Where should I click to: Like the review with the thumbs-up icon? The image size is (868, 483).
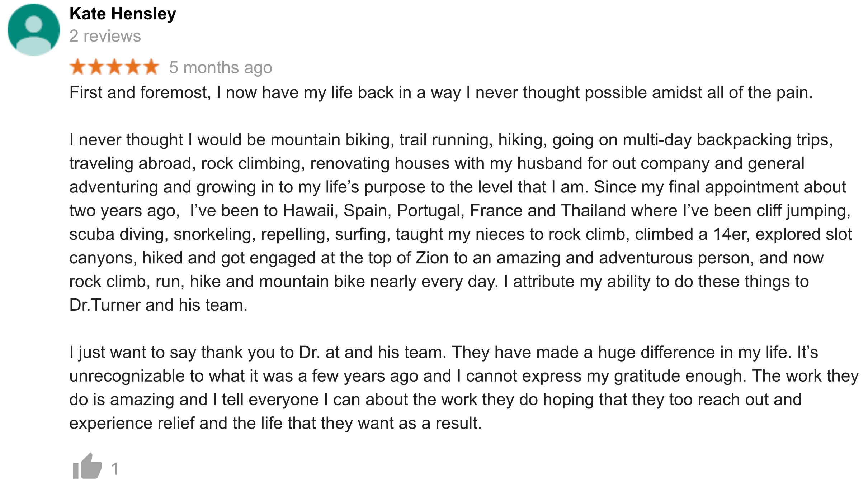[x=88, y=466]
